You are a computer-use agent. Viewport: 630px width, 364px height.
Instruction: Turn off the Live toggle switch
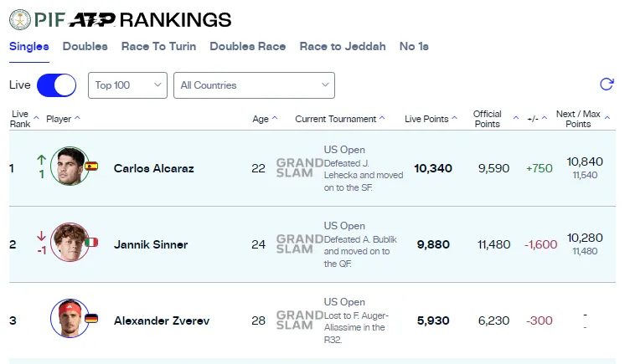[x=56, y=85]
